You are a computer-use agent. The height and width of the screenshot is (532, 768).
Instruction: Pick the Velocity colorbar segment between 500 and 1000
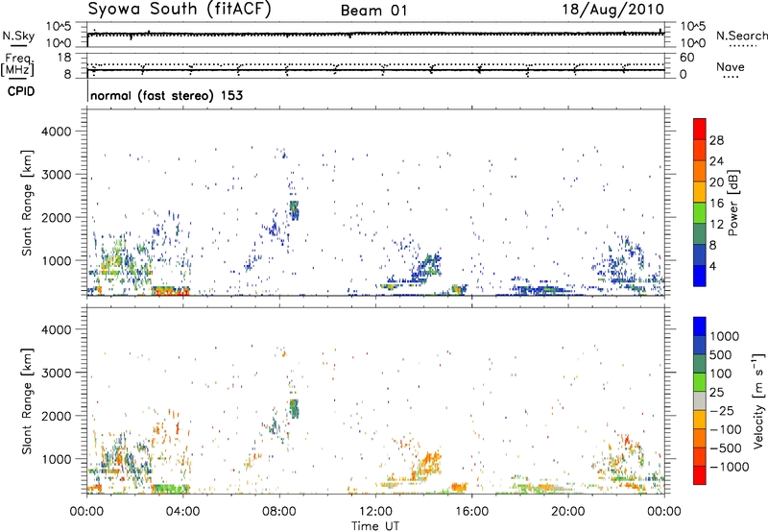tap(700, 345)
